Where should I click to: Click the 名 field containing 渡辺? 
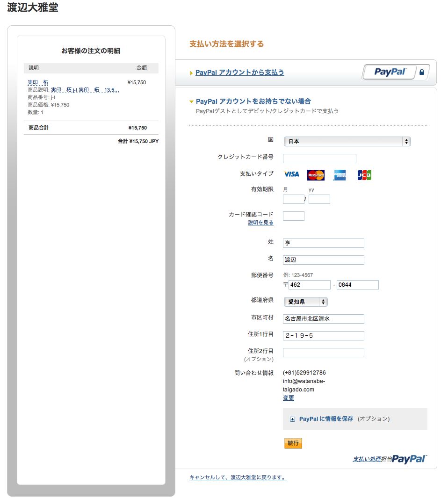click(x=323, y=260)
